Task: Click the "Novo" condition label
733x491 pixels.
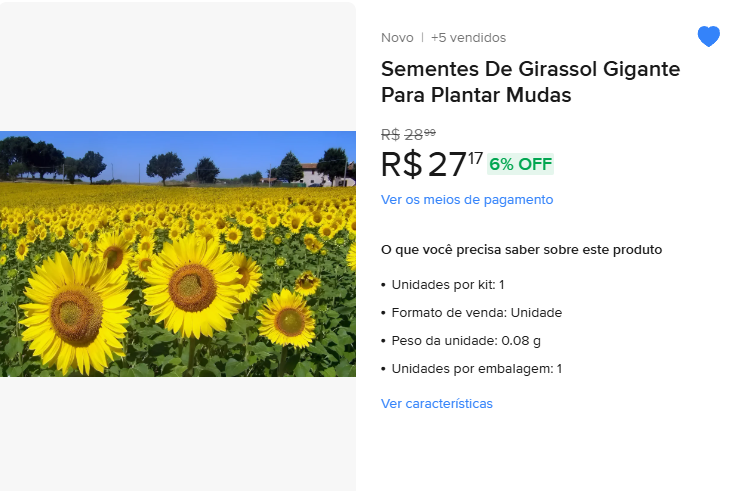Action: tap(397, 38)
